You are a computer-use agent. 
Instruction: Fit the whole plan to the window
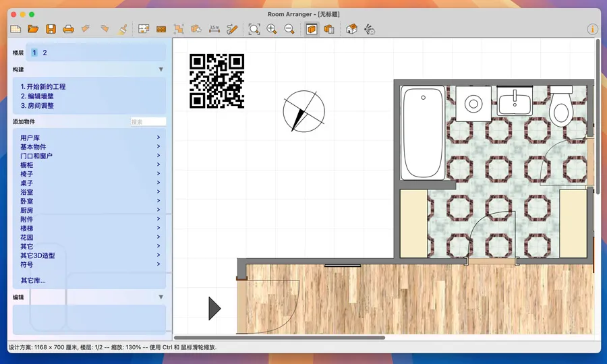click(x=254, y=29)
